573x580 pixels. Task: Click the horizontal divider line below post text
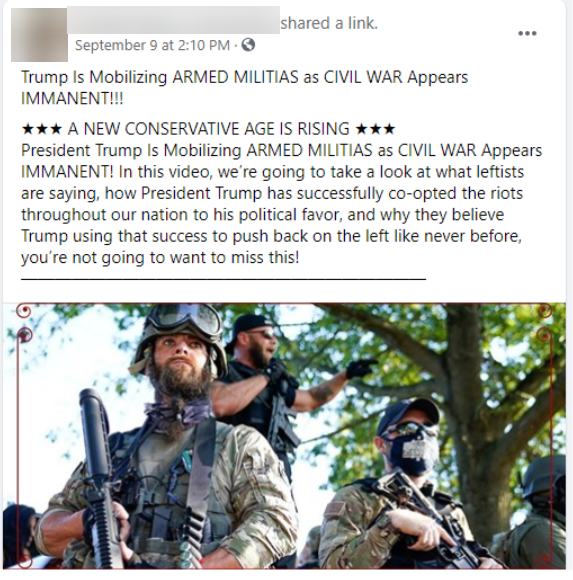tap(224, 279)
